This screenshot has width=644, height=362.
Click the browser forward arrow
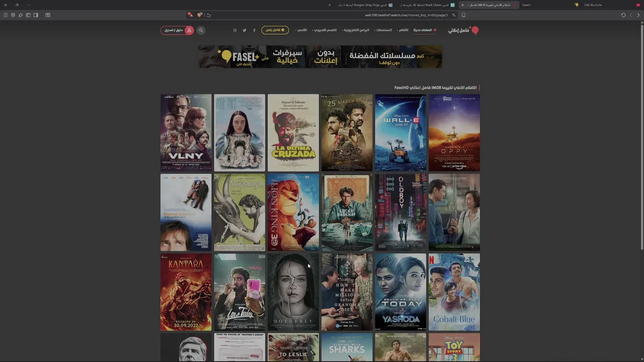pyautogui.click(x=631, y=15)
